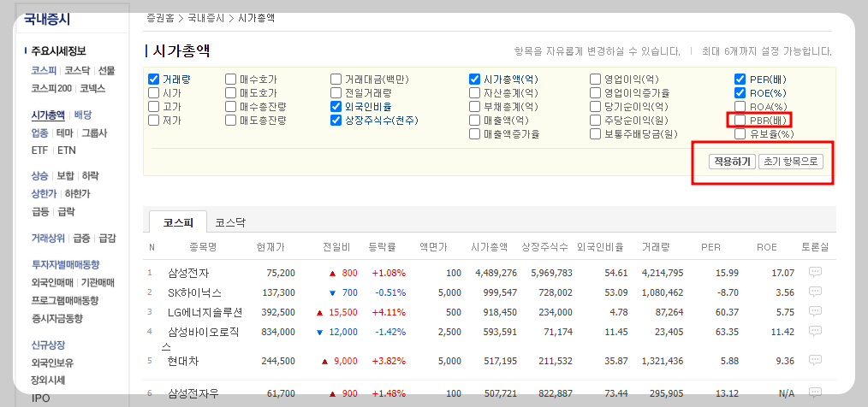Open the LG에너지솔루션 stock name link
Viewport: 868px width, 407px height.
[205, 312]
